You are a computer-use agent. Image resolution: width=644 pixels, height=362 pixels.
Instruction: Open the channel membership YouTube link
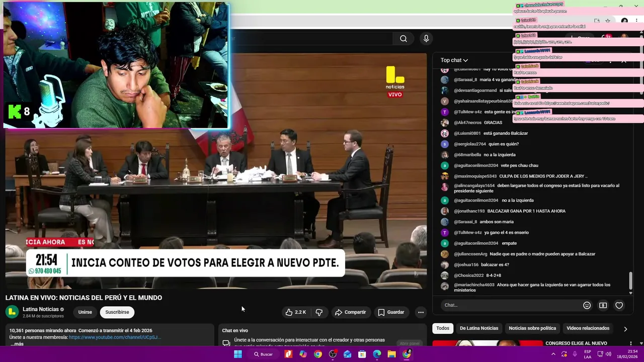[x=115, y=337]
